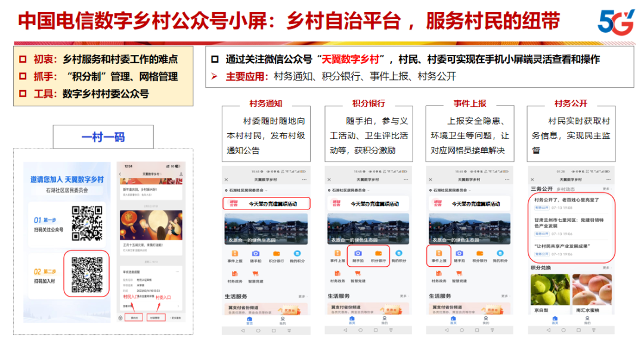Open 智慧党建 flag icon in the 事件上报 phone screen

(x=460, y=274)
